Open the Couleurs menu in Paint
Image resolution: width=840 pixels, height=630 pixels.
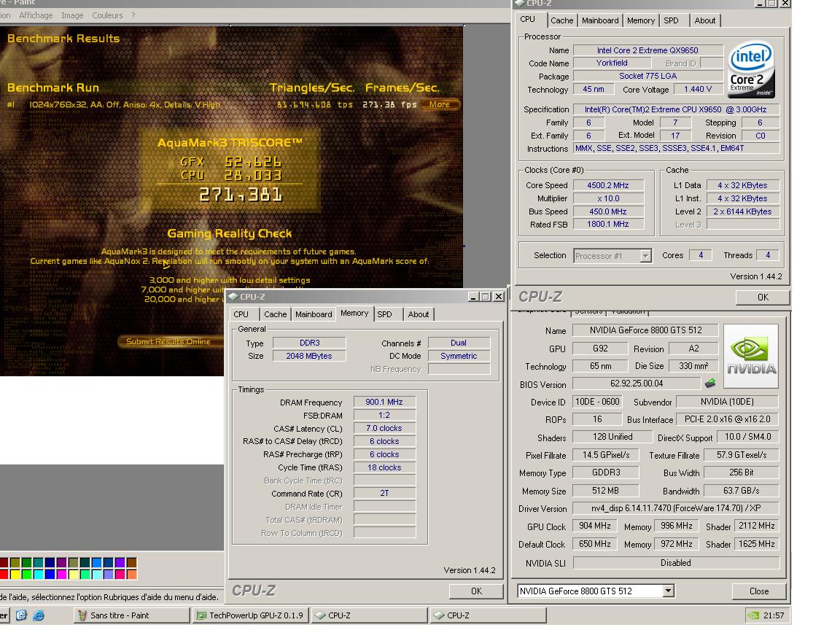107,15
